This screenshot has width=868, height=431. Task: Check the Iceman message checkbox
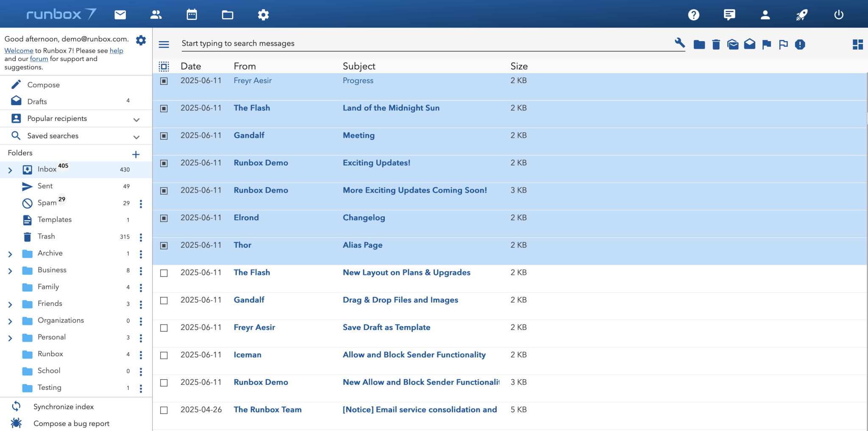coord(164,355)
